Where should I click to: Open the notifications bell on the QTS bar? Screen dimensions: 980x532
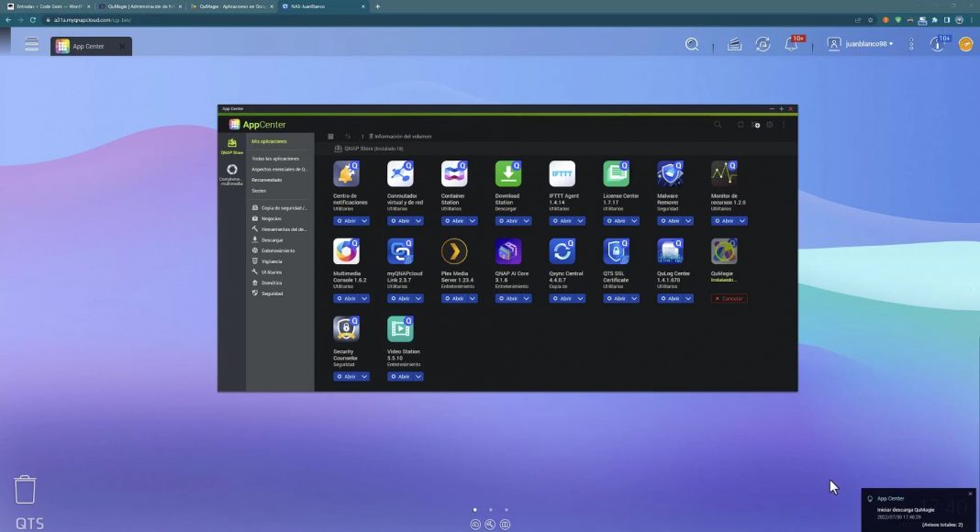[x=791, y=44]
